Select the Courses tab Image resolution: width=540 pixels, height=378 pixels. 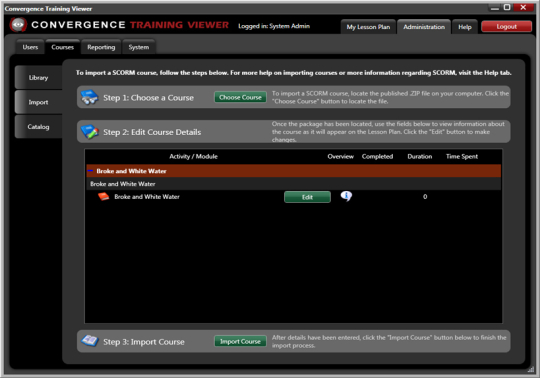coord(62,47)
